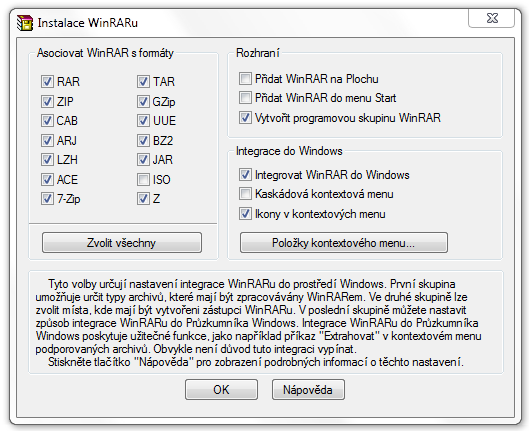
Task: Toggle the CAB format association
Action: (x=47, y=120)
